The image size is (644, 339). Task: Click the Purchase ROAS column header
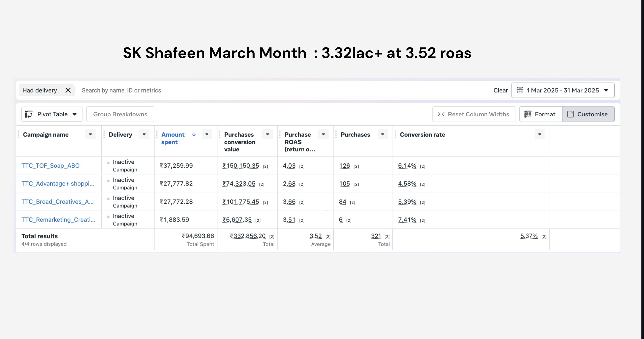pos(299,142)
